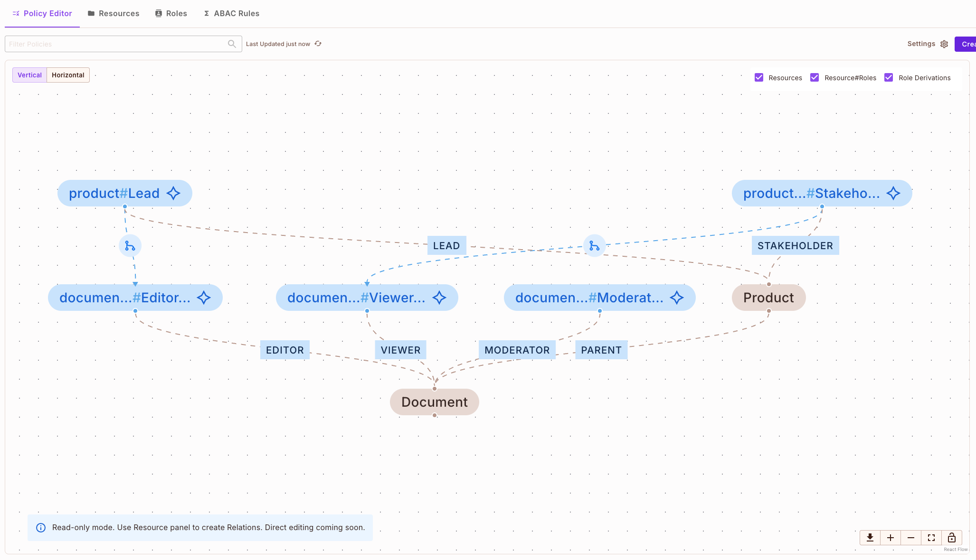Zoom in with the plus control
This screenshot has height=560, width=976.
tap(891, 538)
